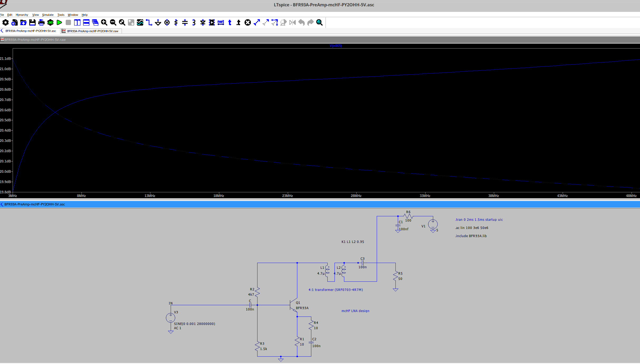This screenshot has height=364, width=640.
Task: Select the Capacitor component tool
Action: (185, 23)
